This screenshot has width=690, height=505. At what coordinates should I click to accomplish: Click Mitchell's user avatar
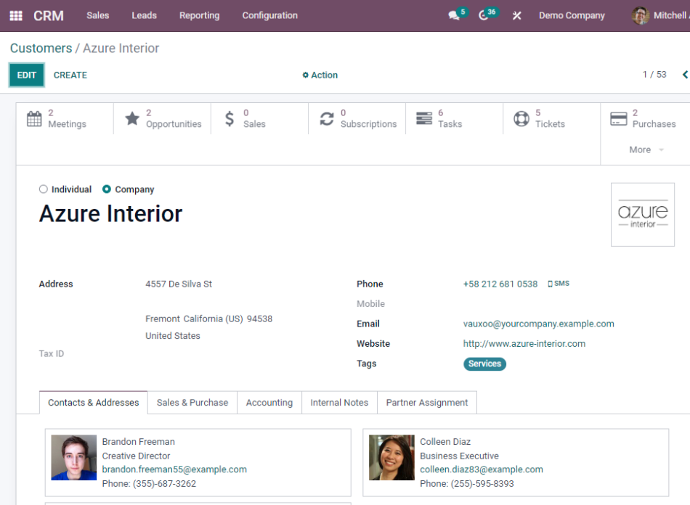640,16
